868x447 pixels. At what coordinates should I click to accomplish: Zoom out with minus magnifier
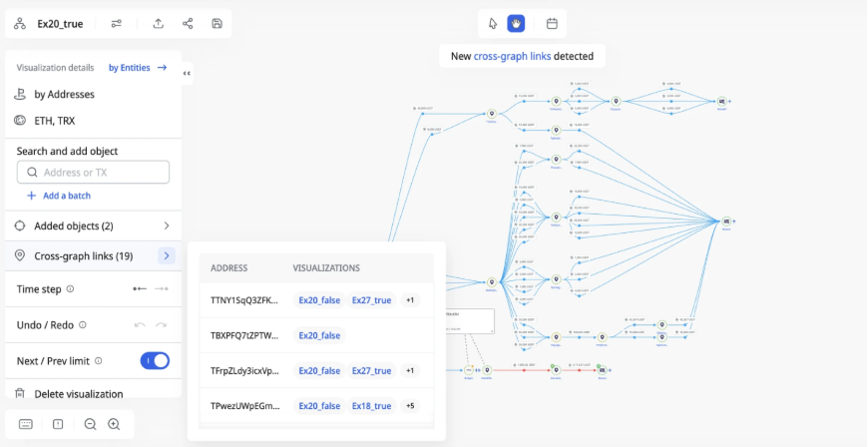[x=90, y=424]
